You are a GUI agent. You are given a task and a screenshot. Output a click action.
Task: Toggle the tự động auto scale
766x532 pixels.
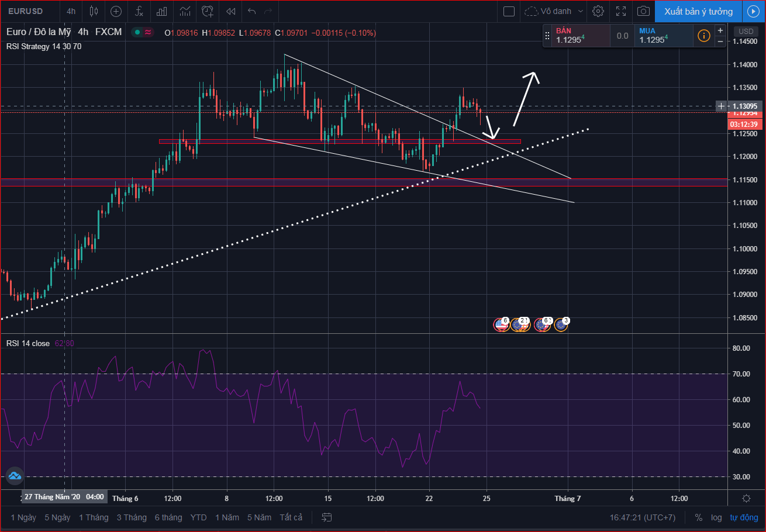pos(744,517)
